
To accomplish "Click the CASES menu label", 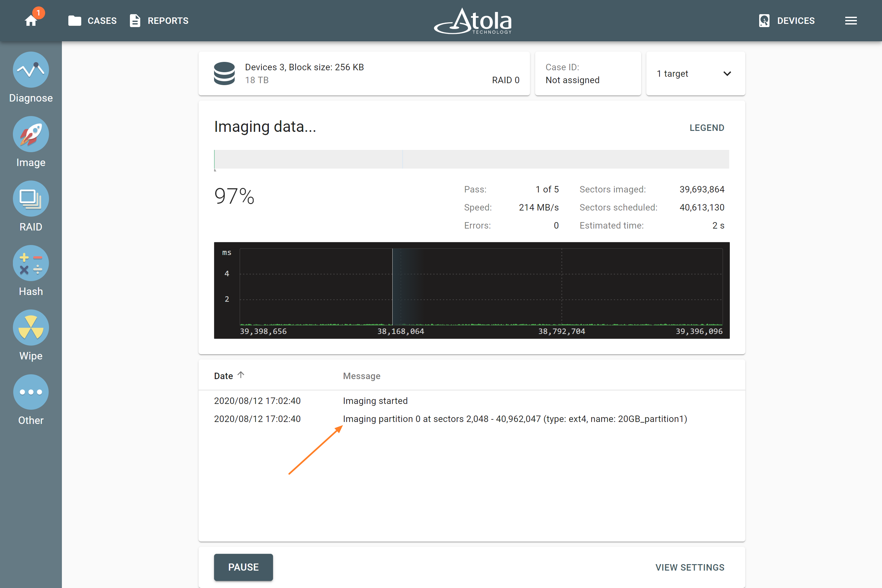I will click(102, 21).
